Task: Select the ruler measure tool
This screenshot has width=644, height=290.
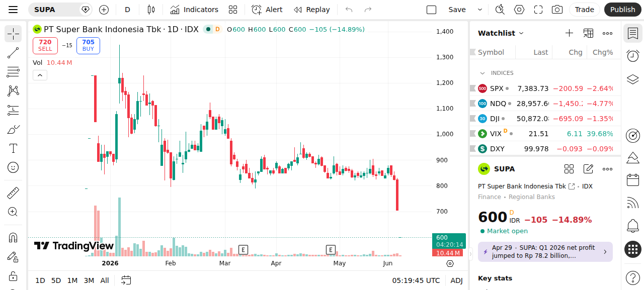Action: pos(13,192)
